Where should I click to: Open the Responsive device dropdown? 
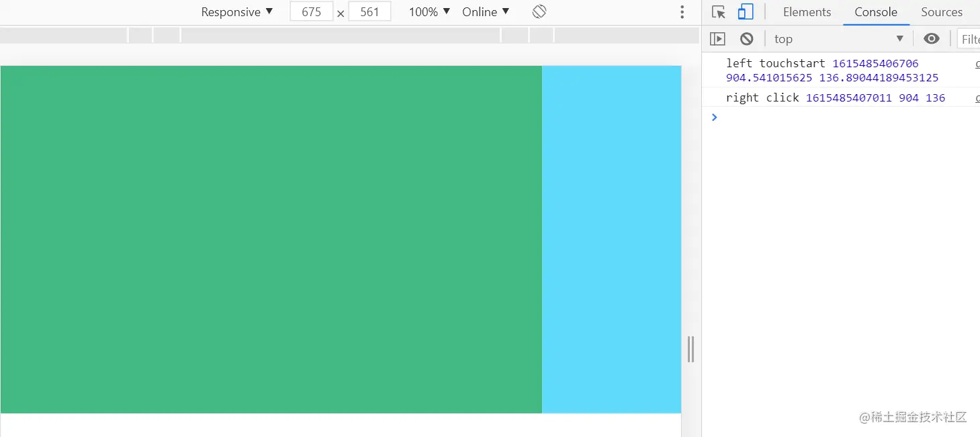click(x=237, y=12)
